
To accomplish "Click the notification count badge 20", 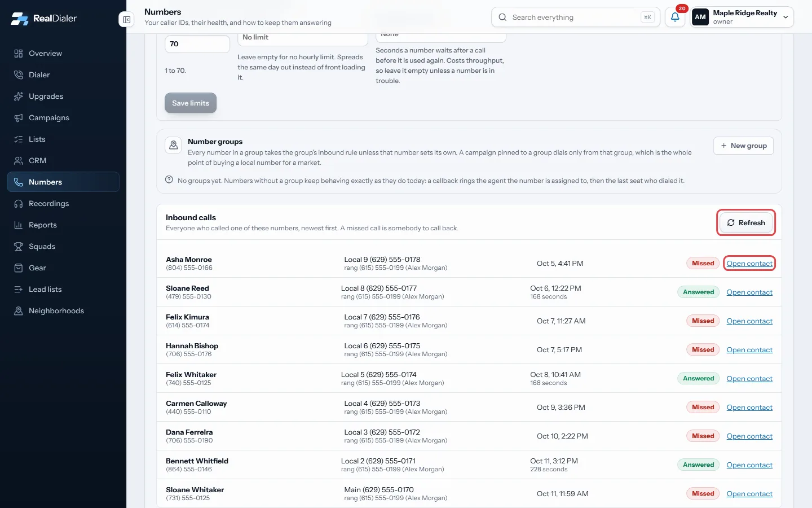I will pos(682,8).
